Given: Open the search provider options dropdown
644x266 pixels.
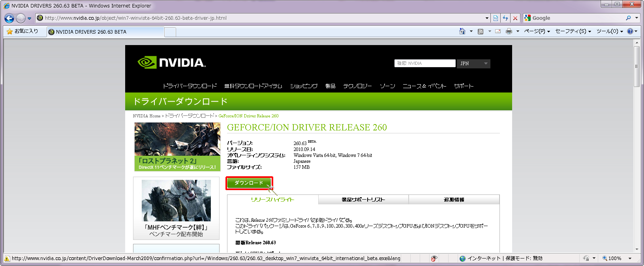Looking at the screenshot, I should coord(636,18).
